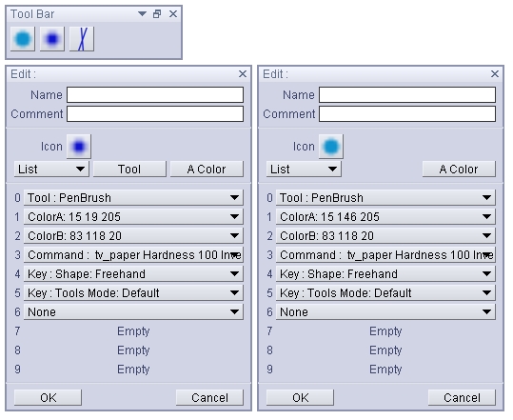Close the left Edit dialog

point(243,74)
